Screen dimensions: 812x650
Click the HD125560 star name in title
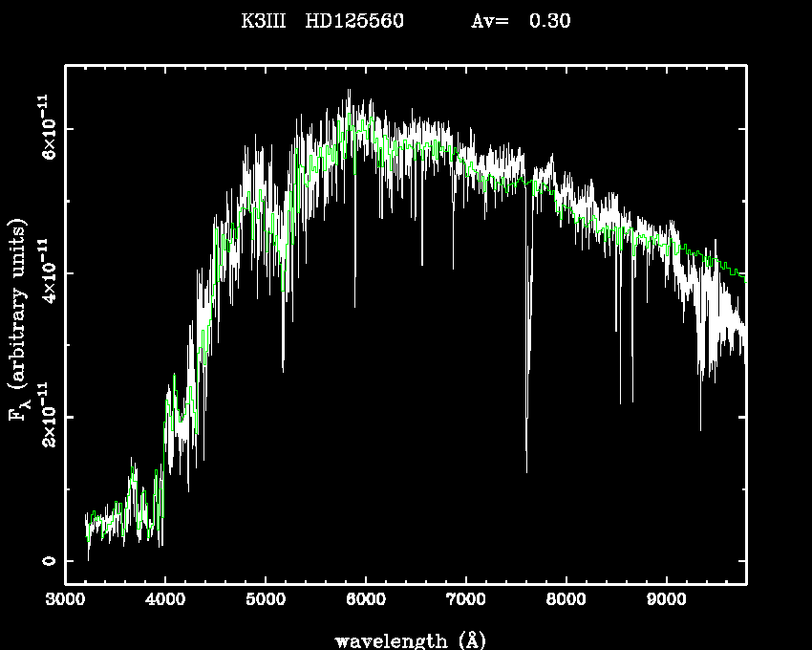[354, 21]
